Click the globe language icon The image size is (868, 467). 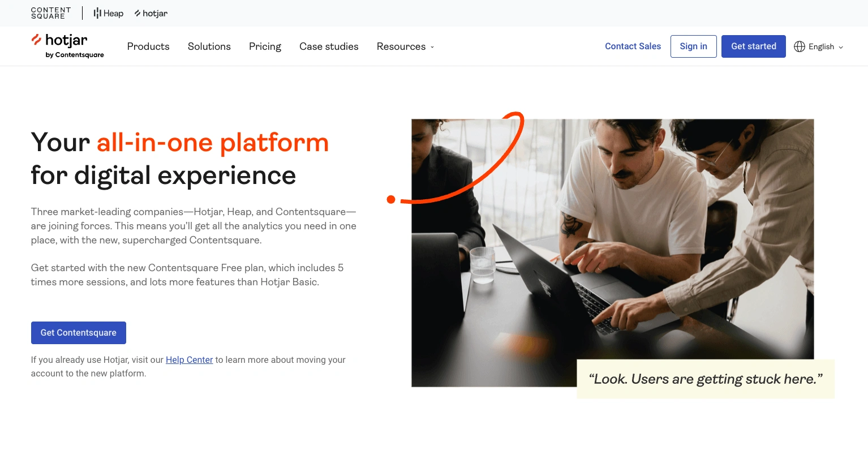[x=800, y=46]
